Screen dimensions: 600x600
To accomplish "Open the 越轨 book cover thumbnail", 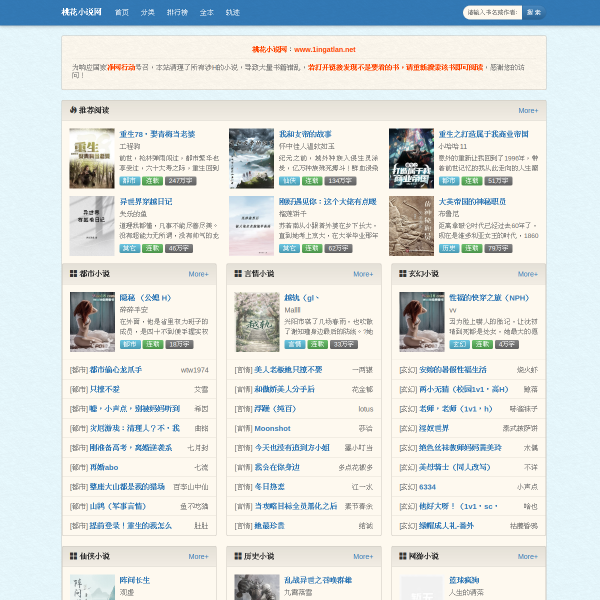I will pyautogui.click(x=257, y=322).
